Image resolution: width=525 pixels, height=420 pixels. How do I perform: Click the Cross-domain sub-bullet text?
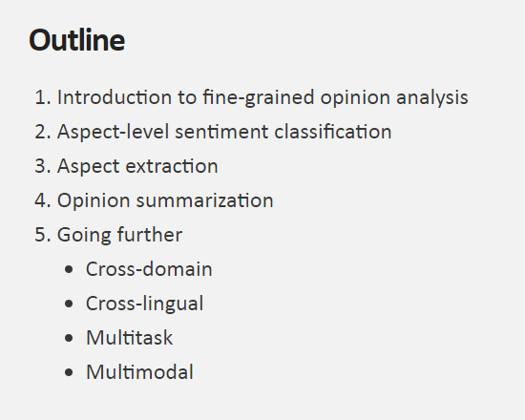[x=149, y=269]
